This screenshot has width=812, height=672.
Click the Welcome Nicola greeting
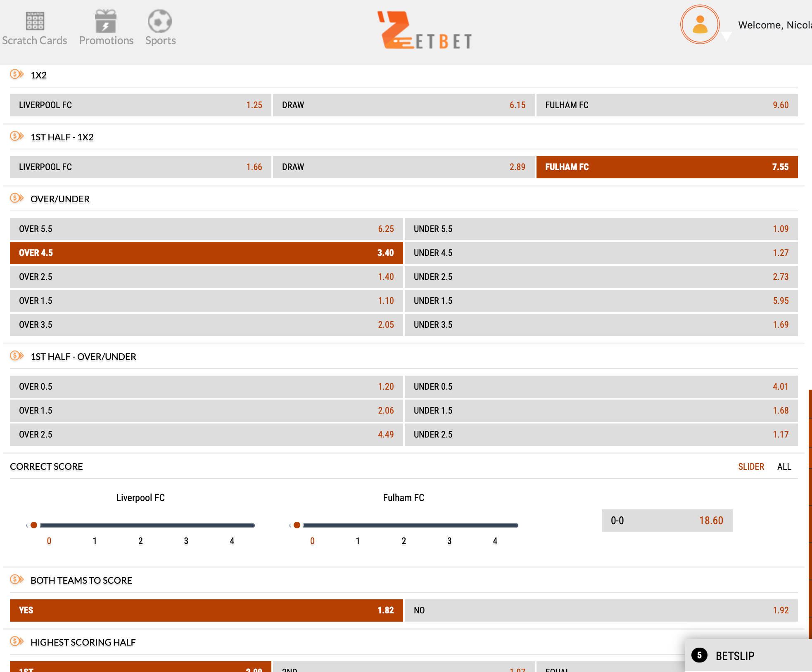(x=775, y=25)
